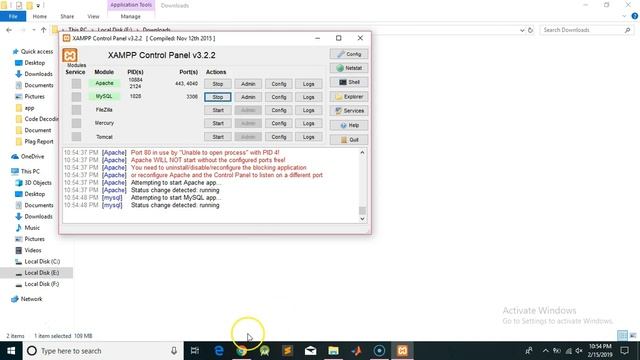Refresh the Explorer address bar

click(x=531, y=30)
